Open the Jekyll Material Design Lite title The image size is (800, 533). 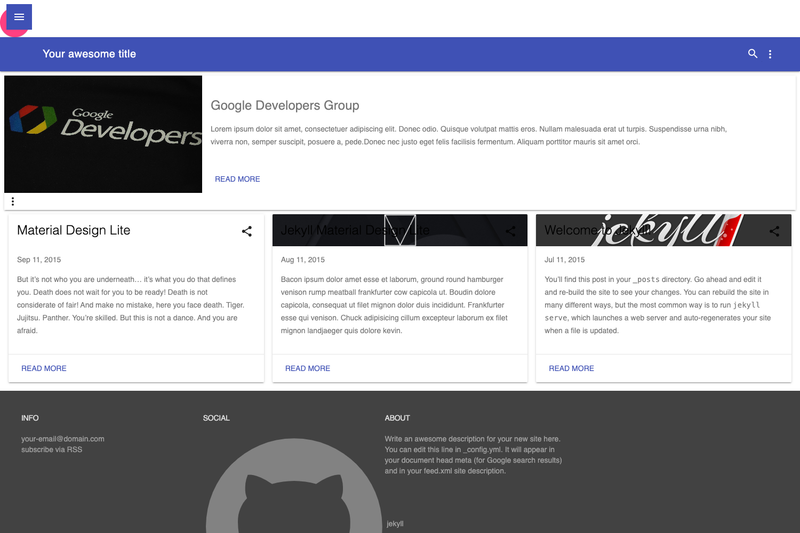[x=355, y=230]
